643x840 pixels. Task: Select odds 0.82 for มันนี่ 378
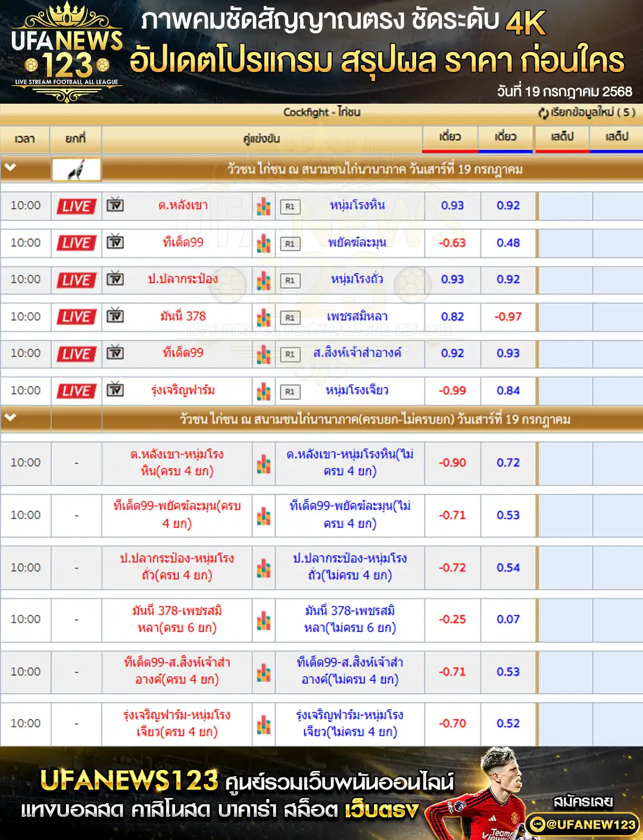(x=452, y=317)
